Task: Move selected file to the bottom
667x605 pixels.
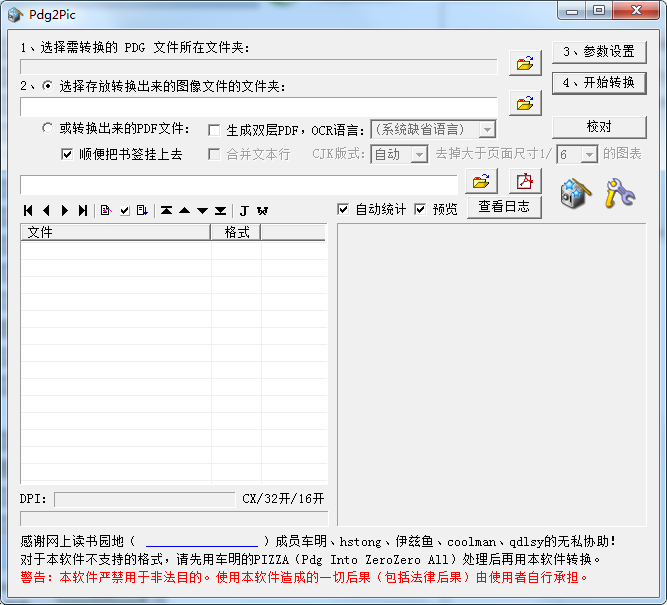Action: click(220, 211)
